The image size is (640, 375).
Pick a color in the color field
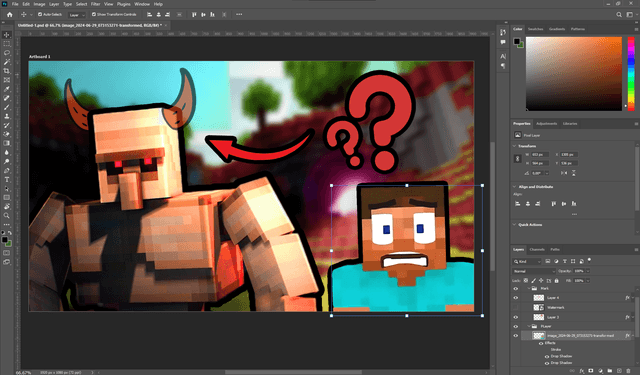coord(573,74)
